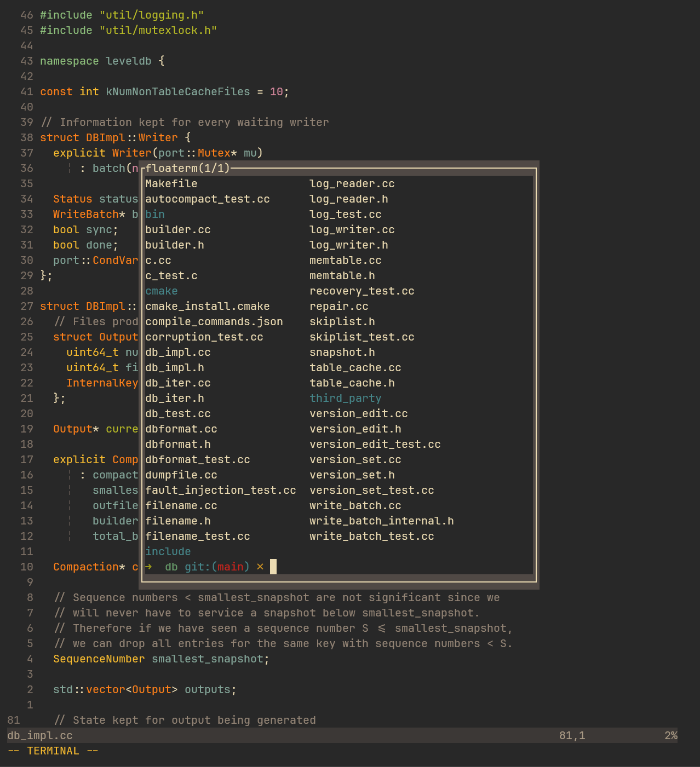Select the third_party directory entry
This screenshot has height=767, width=700.
tap(345, 398)
